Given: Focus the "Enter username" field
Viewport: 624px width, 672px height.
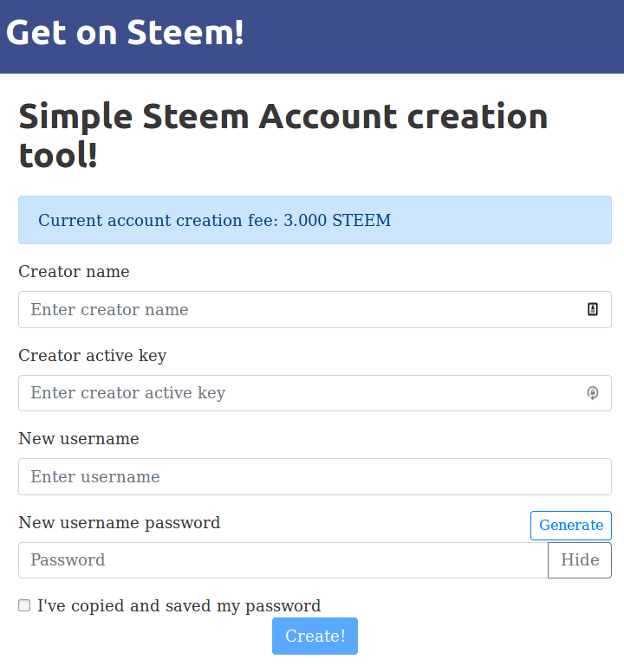Looking at the screenshot, I should [x=315, y=476].
